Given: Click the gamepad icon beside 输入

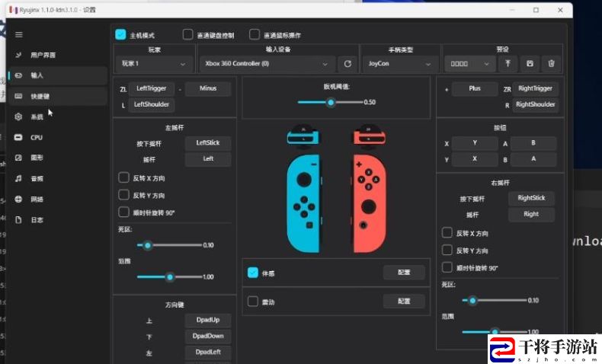Looking at the screenshot, I should pyautogui.click(x=18, y=75).
